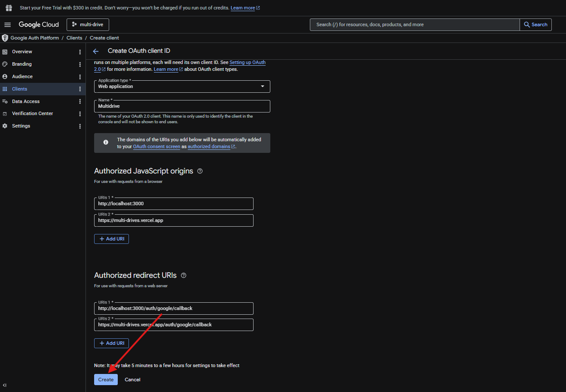This screenshot has width=566, height=392.
Task: Open the three-dot menu beside Verification Center
Action: [80, 114]
